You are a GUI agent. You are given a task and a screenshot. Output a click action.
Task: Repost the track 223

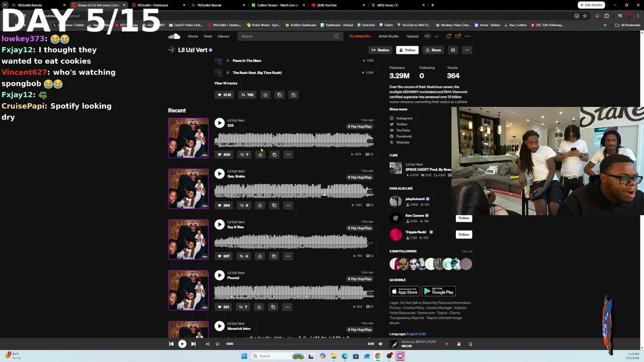click(244, 154)
